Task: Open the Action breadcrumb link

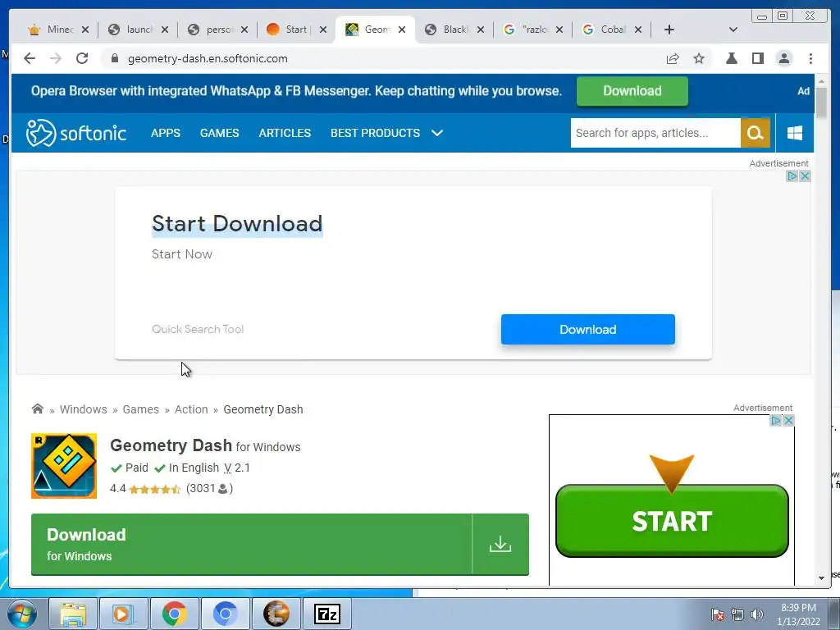Action: click(x=191, y=409)
